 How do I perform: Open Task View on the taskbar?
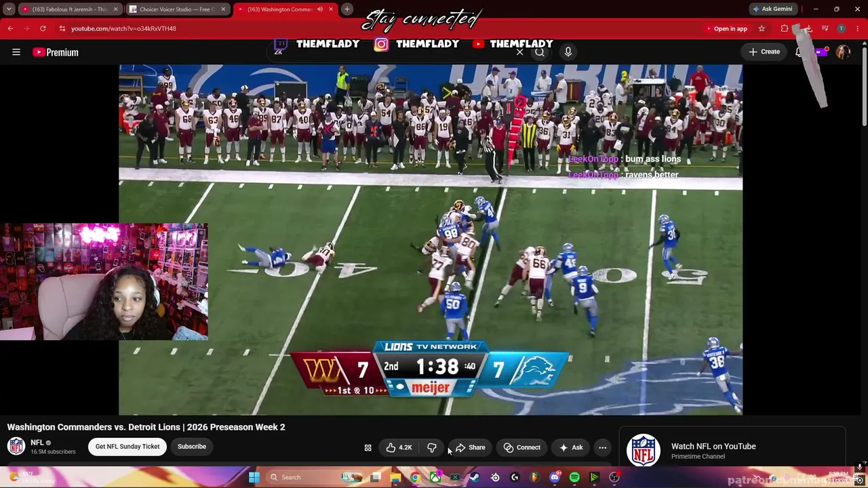click(376, 477)
